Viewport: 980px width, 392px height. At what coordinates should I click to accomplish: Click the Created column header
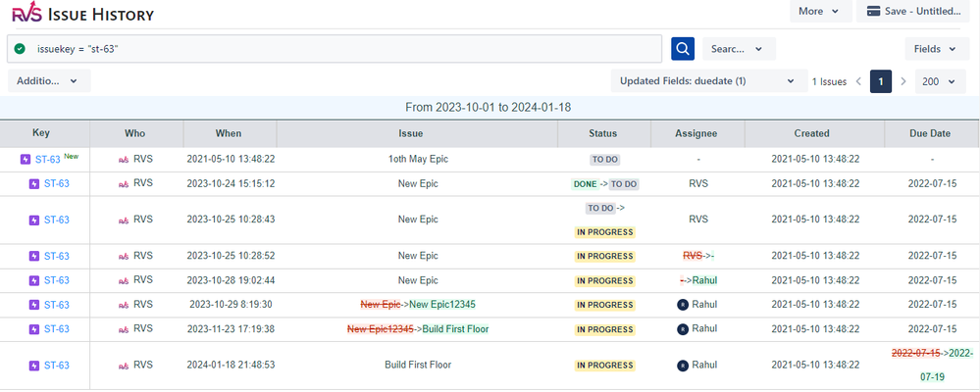812,133
